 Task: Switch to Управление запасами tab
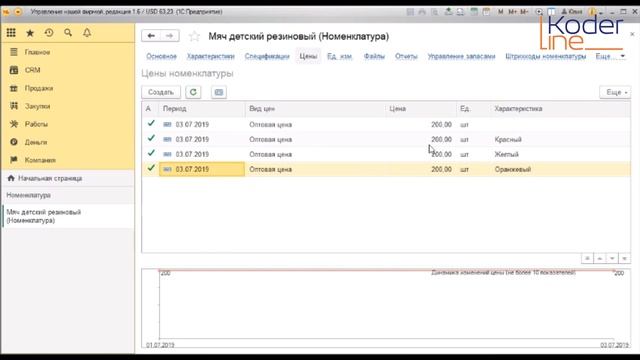(x=461, y=56)
